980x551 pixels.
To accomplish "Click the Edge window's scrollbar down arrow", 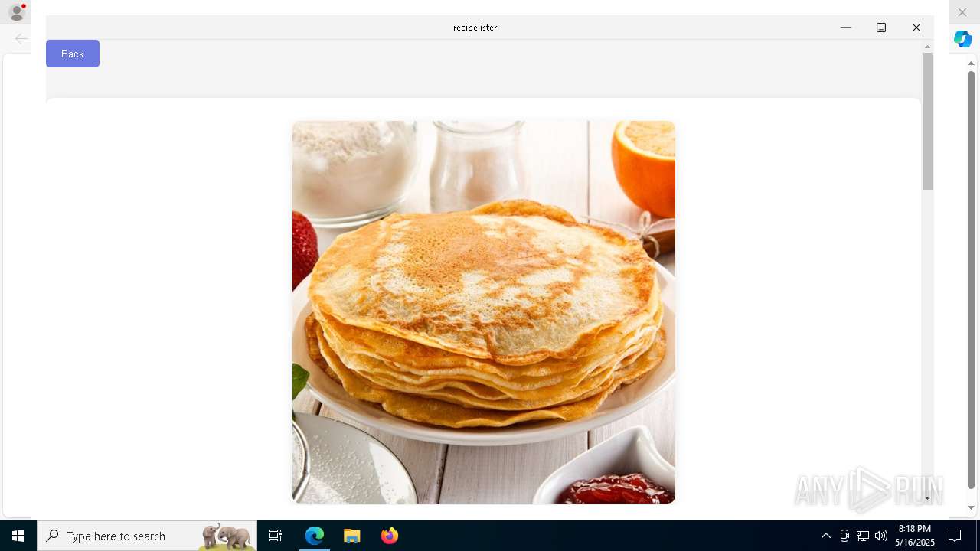I will tap(971, 507).
